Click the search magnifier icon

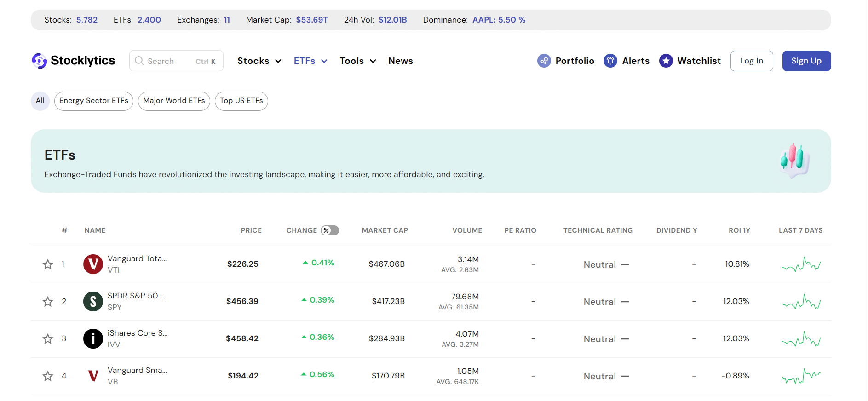pos(139,61)
